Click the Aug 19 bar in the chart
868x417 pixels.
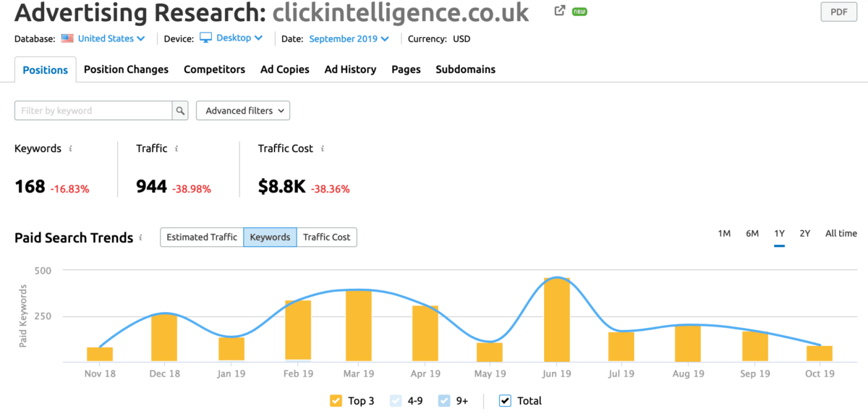tap(688, 343)
